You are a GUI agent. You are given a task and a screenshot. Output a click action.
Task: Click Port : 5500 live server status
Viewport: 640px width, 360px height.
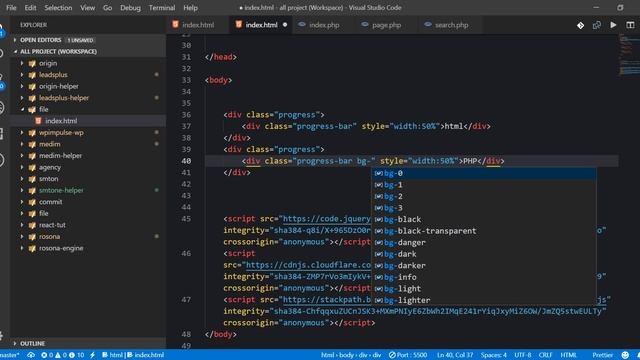408,355
